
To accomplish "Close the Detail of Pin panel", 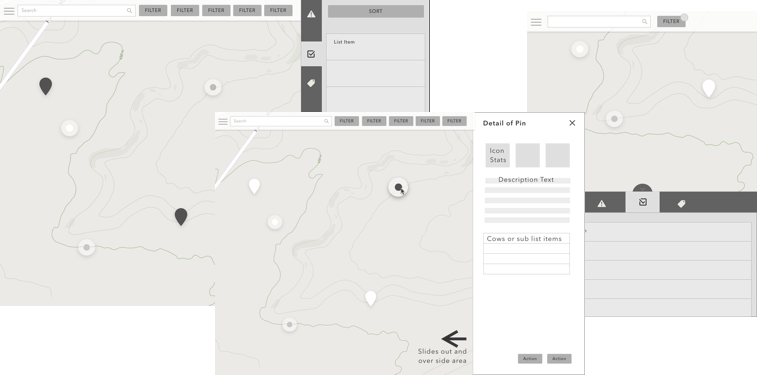I will point(572,123).
